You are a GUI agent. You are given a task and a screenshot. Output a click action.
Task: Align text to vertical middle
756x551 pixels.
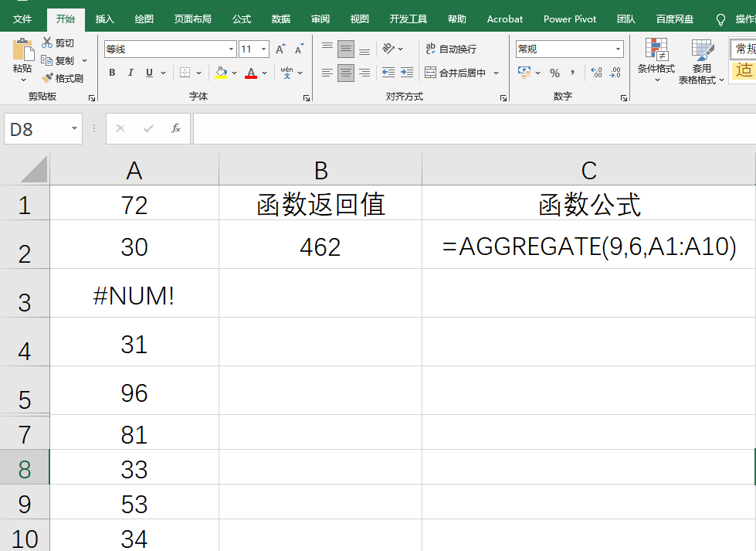(346, 49)
